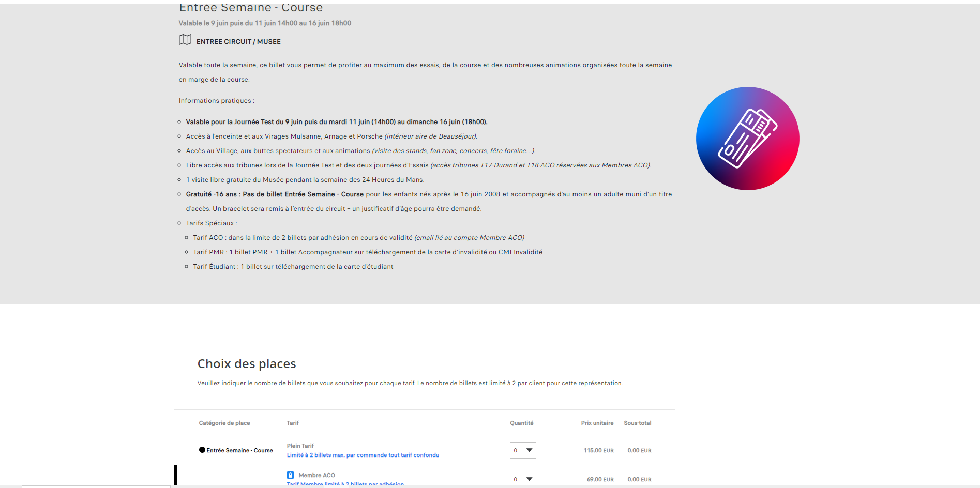
Task: Click the map icon beside ENTREE CIRCUIT / MUSEE
Action: click(185, 40)
